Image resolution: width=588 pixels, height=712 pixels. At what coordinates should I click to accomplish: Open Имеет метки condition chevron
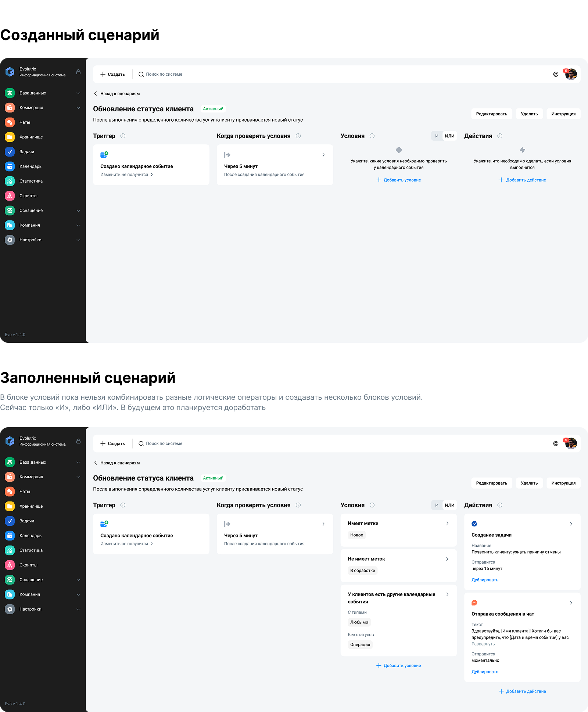point(447,524)
